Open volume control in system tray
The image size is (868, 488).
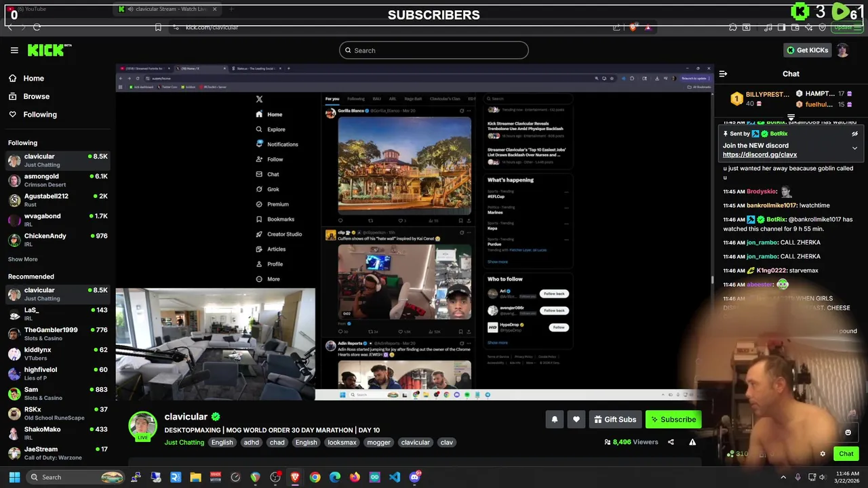pos(823,477)
